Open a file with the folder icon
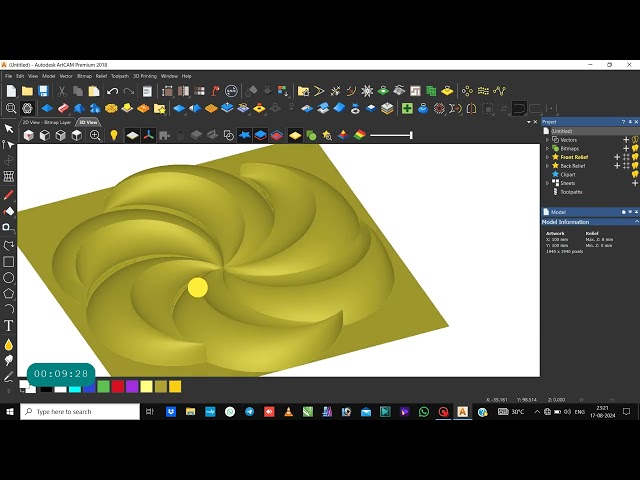Viewport: 640px width, 480px height. point(27,91)
